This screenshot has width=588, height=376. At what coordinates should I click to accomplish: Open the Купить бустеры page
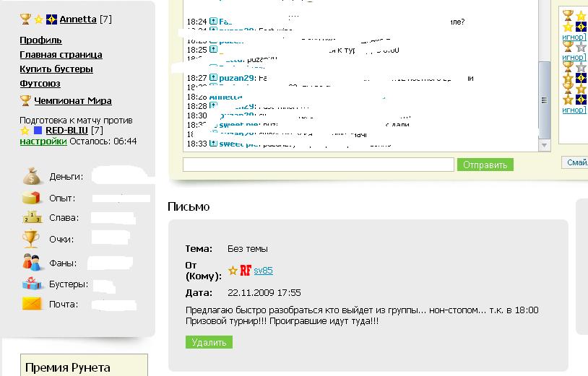pyautogui.click(x=56, y=69)
